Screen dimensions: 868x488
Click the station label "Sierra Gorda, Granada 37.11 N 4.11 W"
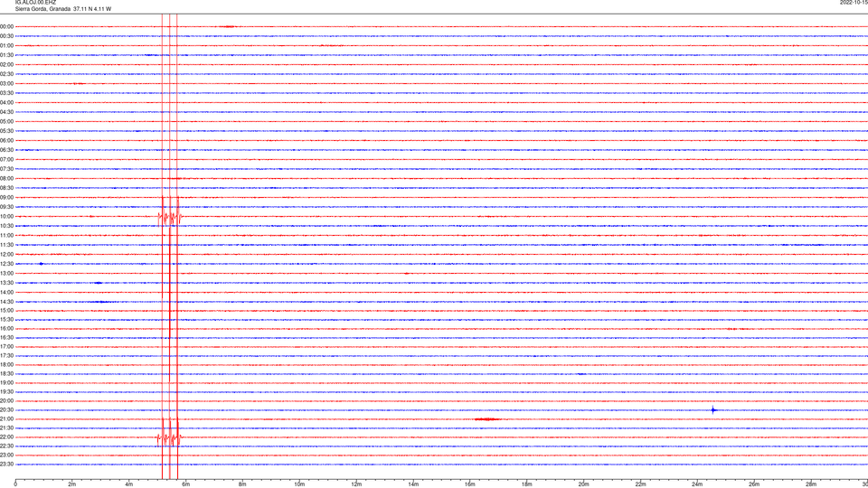point(63,9)
